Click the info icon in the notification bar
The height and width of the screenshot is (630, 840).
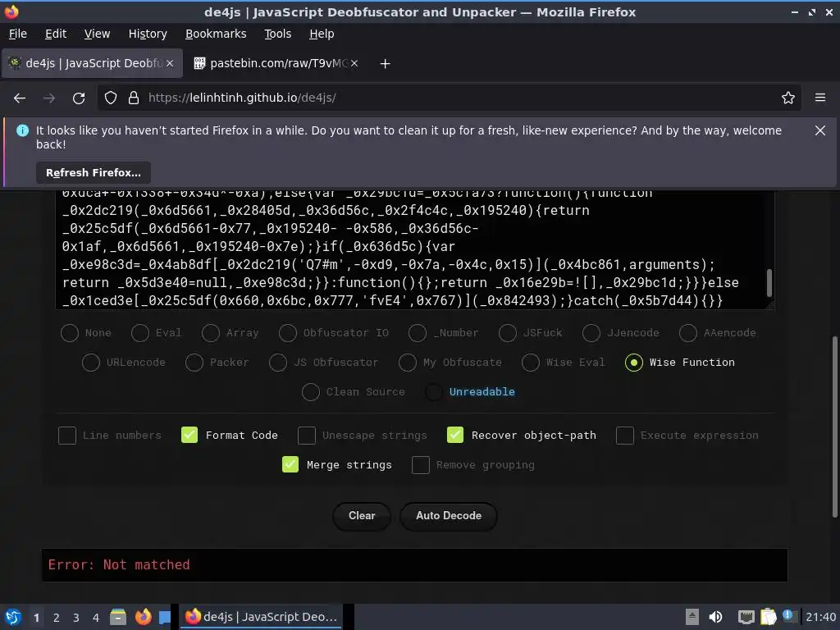tap(22, 130)
